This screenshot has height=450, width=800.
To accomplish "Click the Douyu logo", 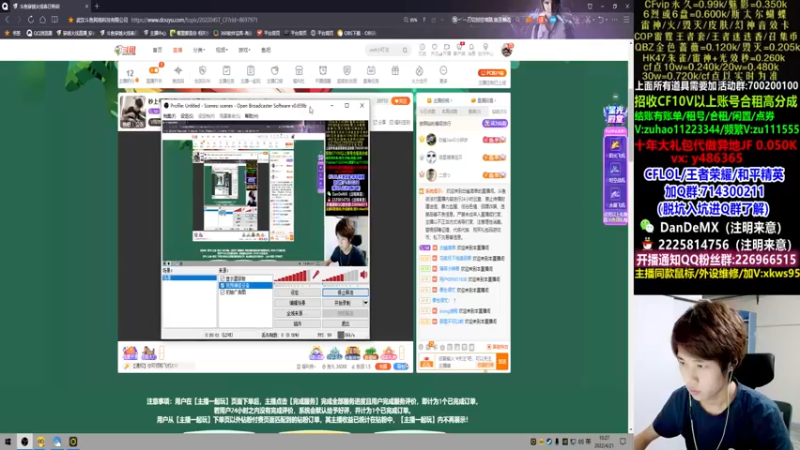I will 125,50.
